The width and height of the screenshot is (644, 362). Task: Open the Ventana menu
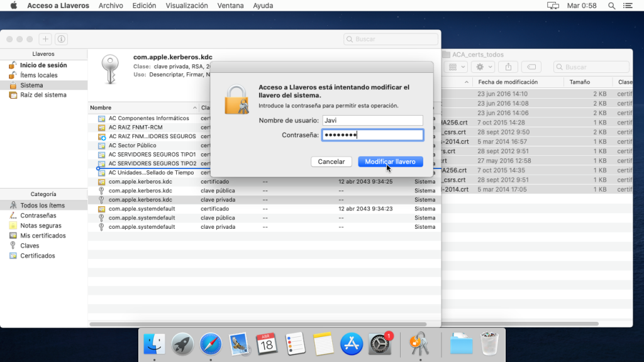[x=230, y=6]
